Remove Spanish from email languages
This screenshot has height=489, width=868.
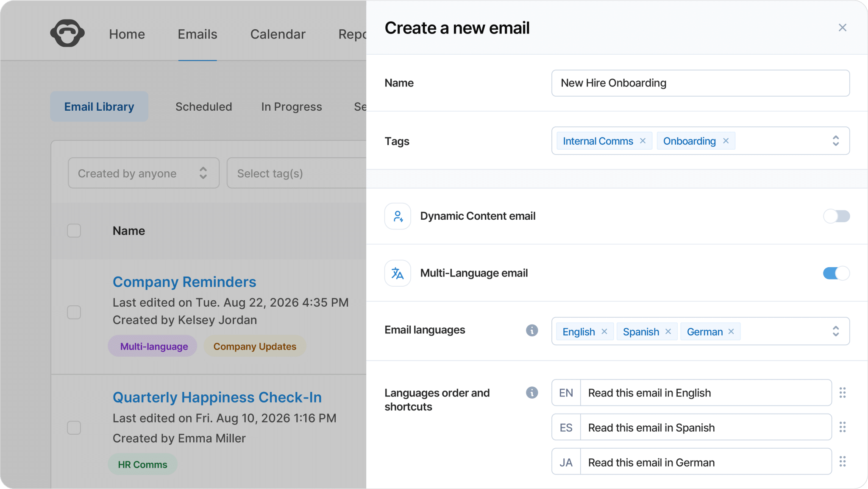click(x=668, y=331)
